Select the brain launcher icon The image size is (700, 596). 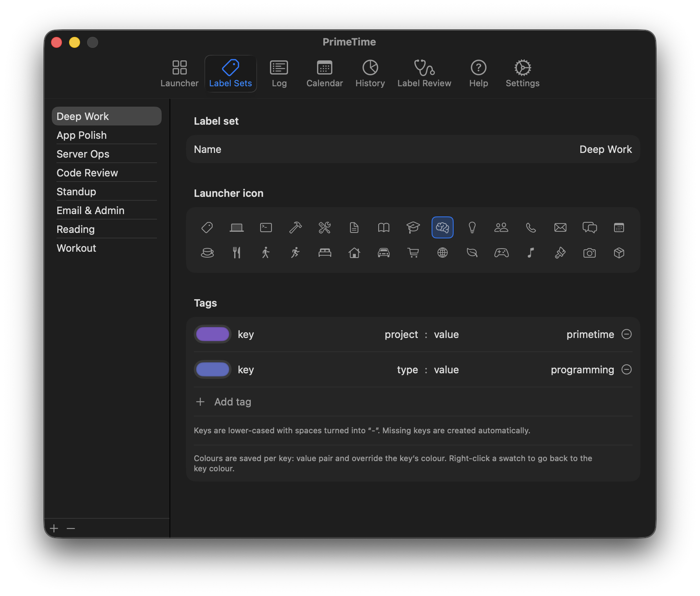443,227
